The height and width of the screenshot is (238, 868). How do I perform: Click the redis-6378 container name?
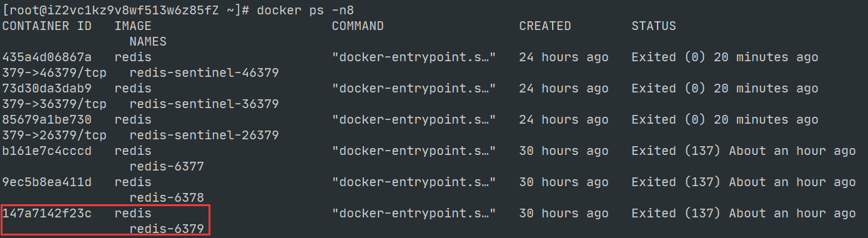coord(167,198)
